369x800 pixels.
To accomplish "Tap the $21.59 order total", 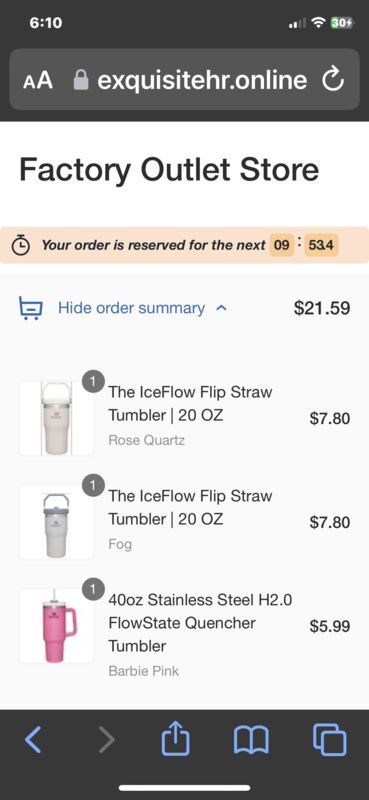I will 322,308.
